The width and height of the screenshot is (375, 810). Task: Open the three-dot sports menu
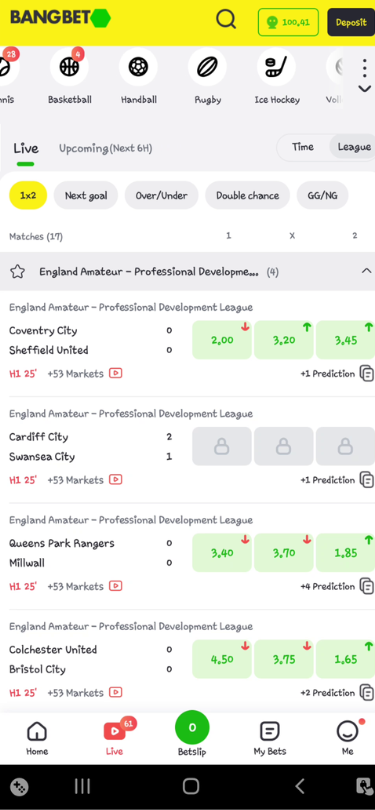click(365, 68)
